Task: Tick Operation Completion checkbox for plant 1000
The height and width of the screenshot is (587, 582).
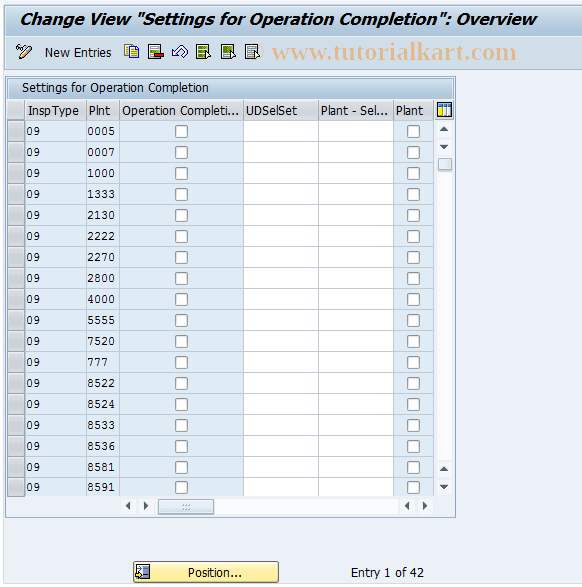Action: 182,173
